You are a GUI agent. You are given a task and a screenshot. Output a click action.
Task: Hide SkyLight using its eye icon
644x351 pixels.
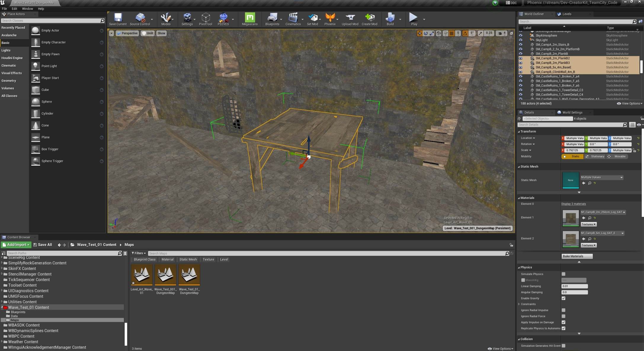point(520,40)
